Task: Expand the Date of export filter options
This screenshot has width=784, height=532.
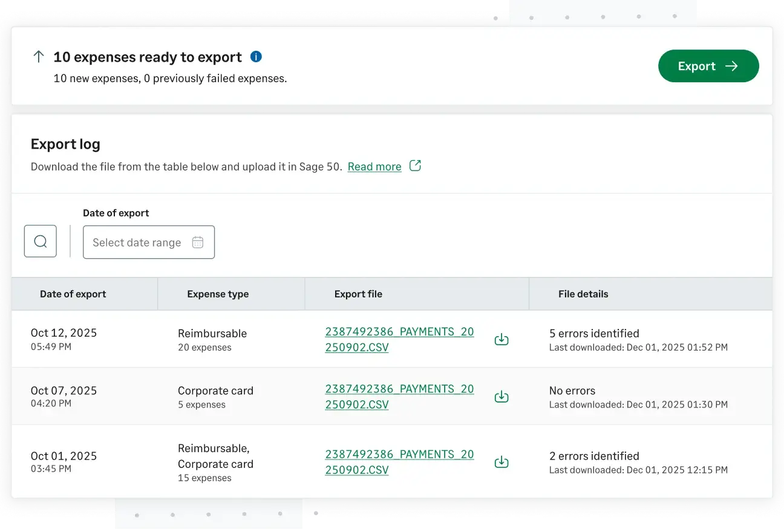Action: (x=149, y=241)
